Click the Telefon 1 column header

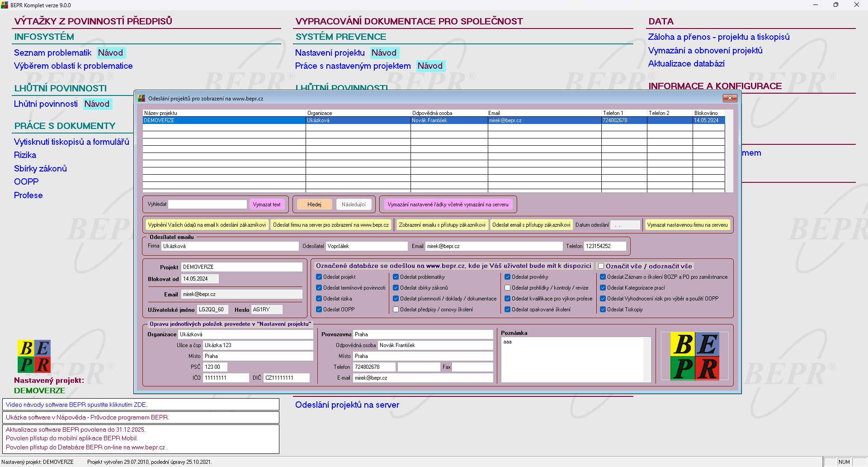[624, 113]
